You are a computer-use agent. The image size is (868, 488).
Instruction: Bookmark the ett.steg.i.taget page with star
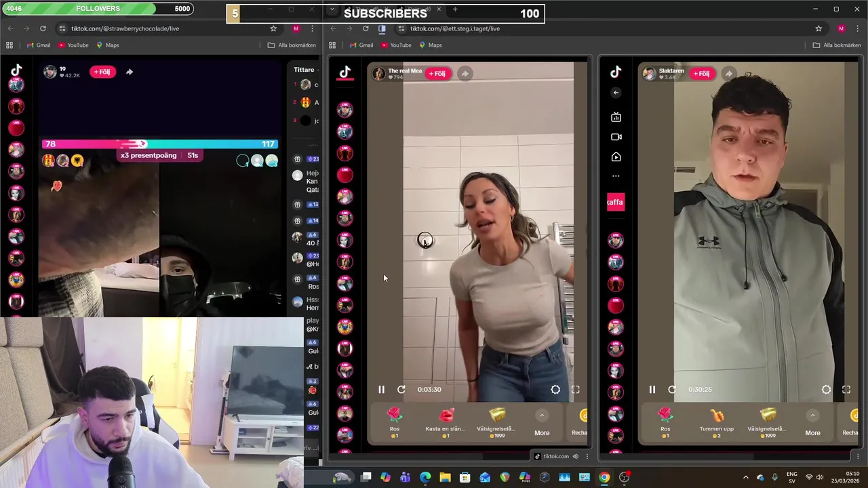(818, 28)
